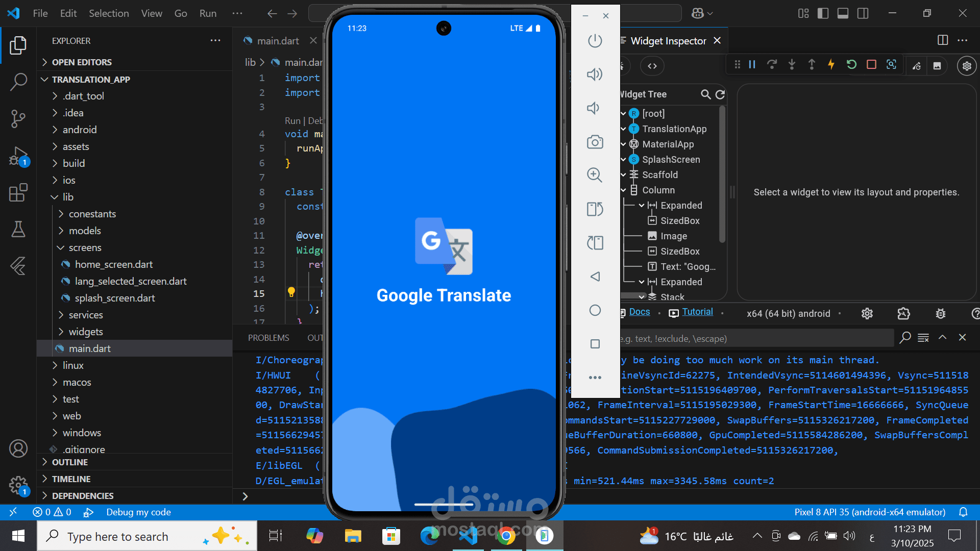Toggle the Panel layout button
Image resolution: width=980 pixels, height=551 pixels.
pos(843,13)
